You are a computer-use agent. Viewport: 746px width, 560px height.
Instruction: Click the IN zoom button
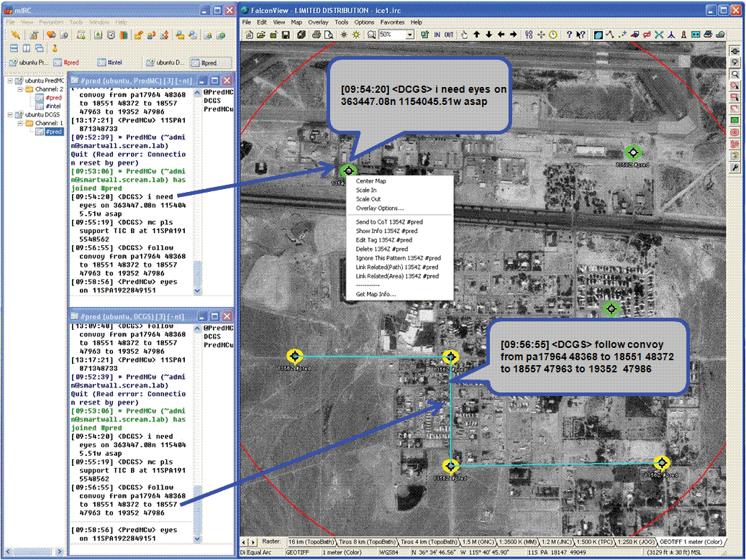437,35
